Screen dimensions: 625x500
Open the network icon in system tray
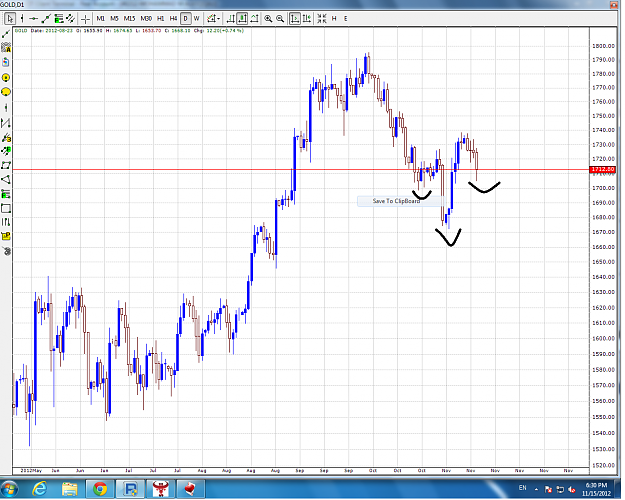point(560,489)
